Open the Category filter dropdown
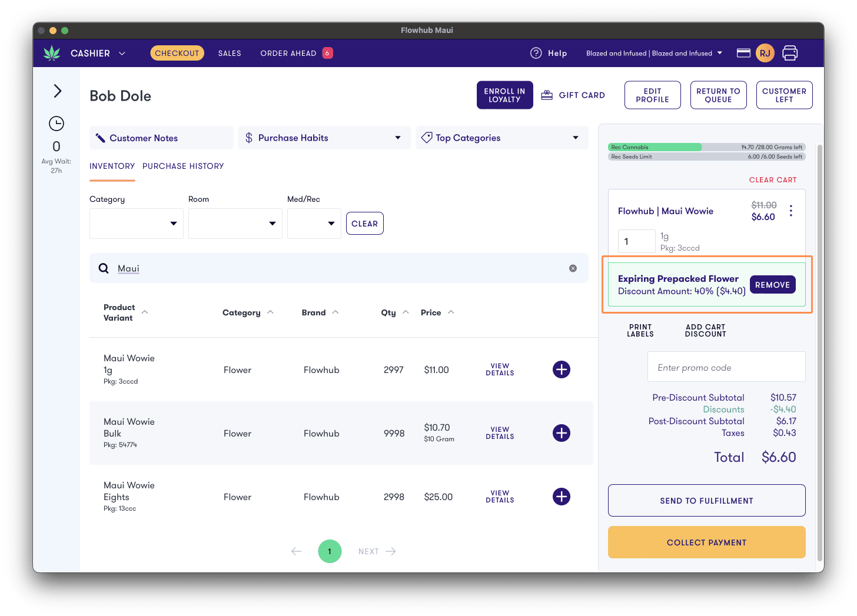The height and width of the screenshot is (616, 857). tap(137, 224)
